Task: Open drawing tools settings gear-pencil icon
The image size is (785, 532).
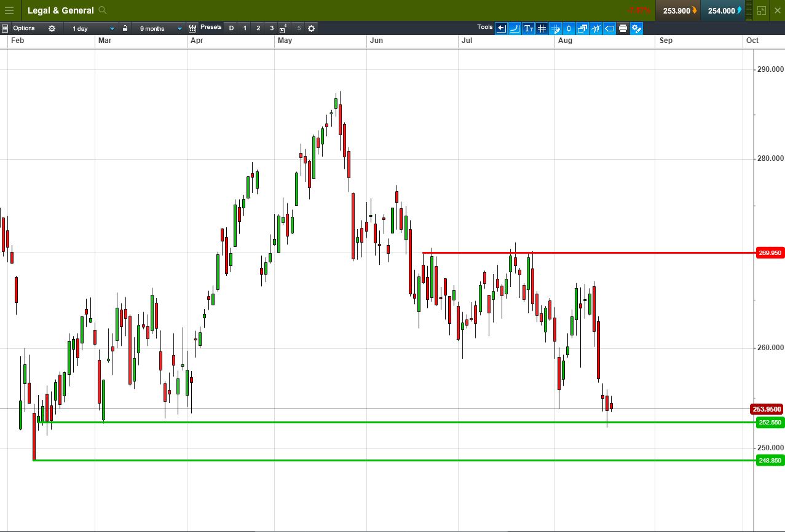Action: 636,28
